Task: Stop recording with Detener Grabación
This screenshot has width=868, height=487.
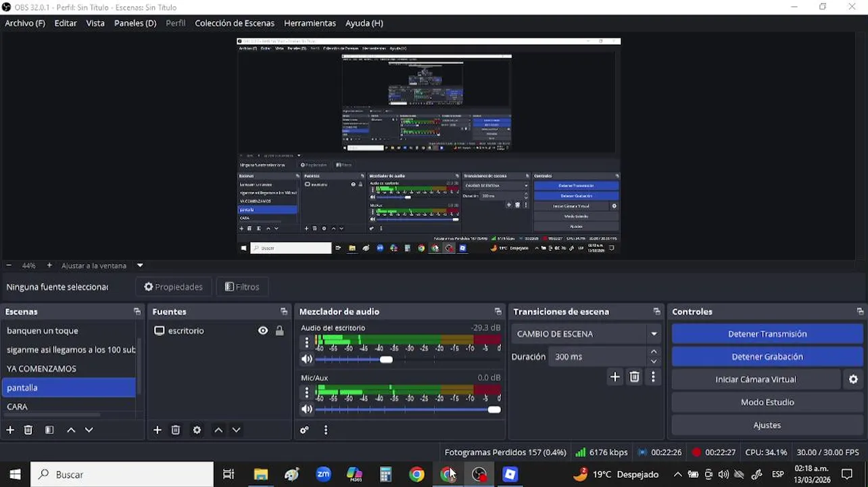Action: tap(767, 356)
